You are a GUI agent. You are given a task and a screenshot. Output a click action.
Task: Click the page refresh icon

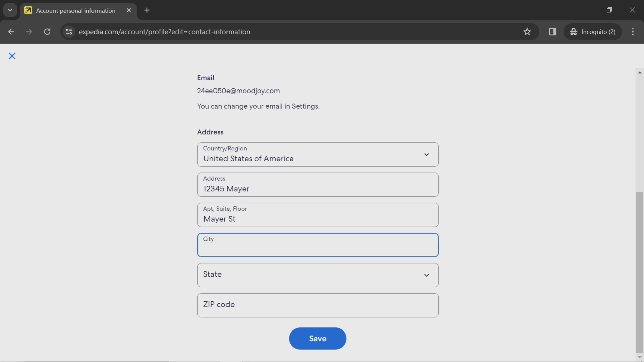47,31
